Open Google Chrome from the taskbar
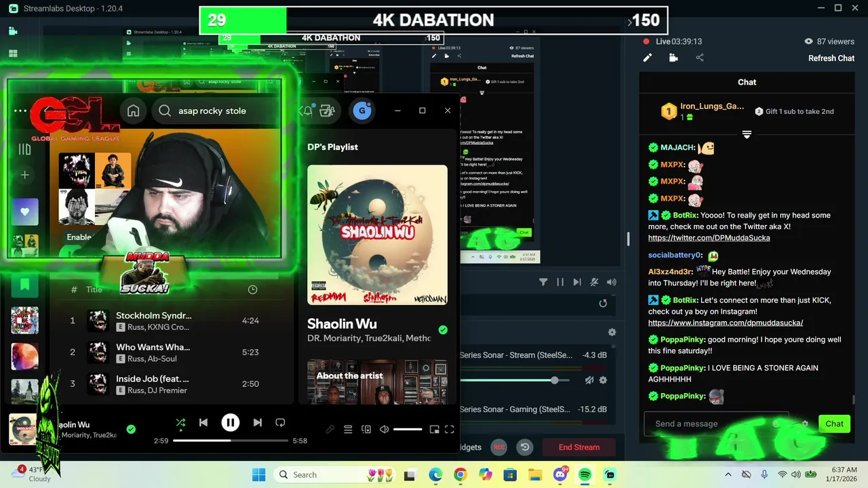The image size is (868, 488). pyautogui.click(x=460, y=474)
